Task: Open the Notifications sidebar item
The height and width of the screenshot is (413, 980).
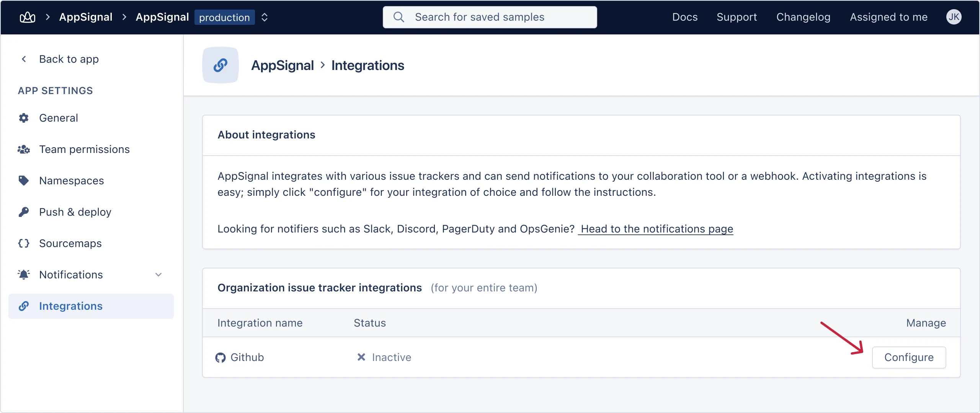Action: pos(91,275)
